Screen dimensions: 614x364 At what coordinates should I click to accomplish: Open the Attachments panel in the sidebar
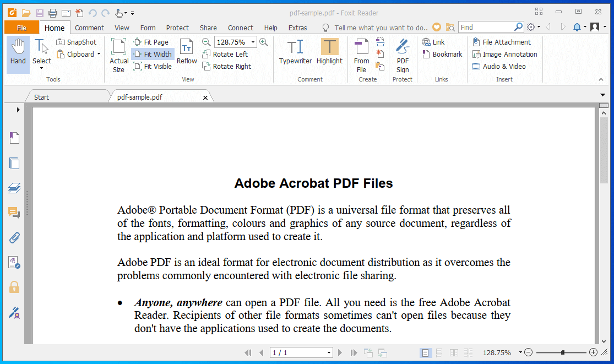tap(15, 237)
